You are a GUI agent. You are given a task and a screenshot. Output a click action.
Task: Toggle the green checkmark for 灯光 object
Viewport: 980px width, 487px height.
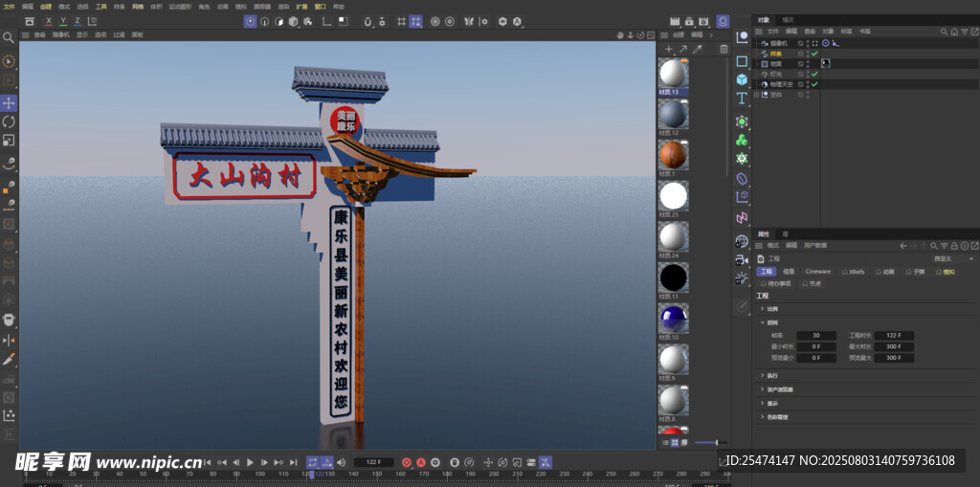814,74
